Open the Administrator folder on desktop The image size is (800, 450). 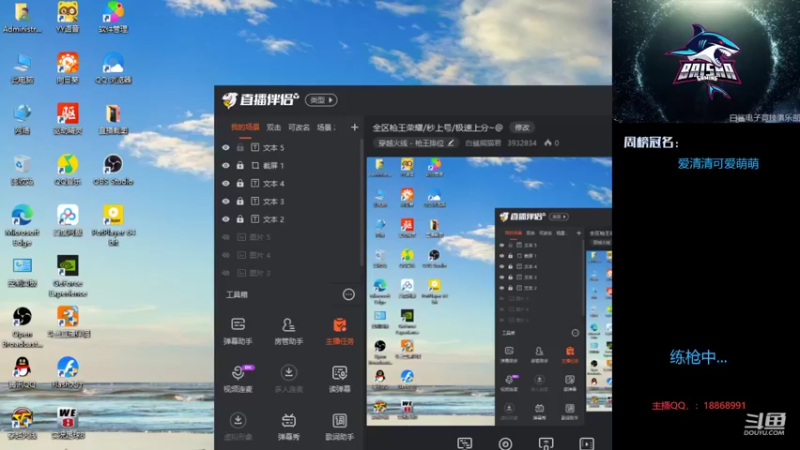pyautogui.click(x=22, y=18)
